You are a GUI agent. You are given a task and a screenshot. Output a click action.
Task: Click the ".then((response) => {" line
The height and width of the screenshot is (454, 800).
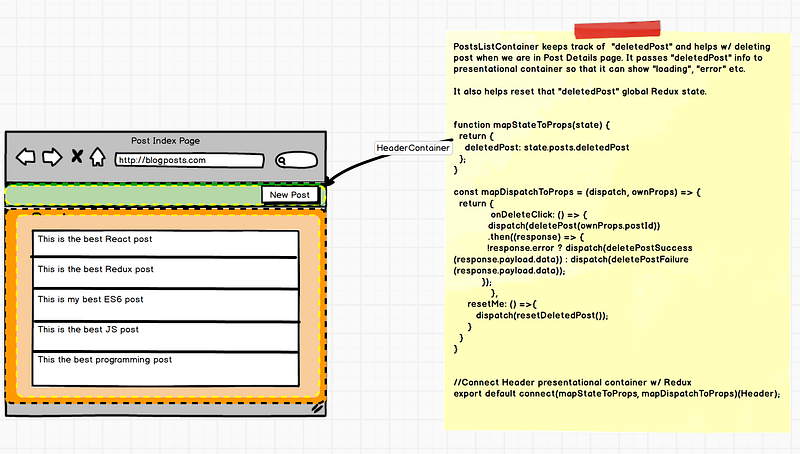(x=536, y=237)
